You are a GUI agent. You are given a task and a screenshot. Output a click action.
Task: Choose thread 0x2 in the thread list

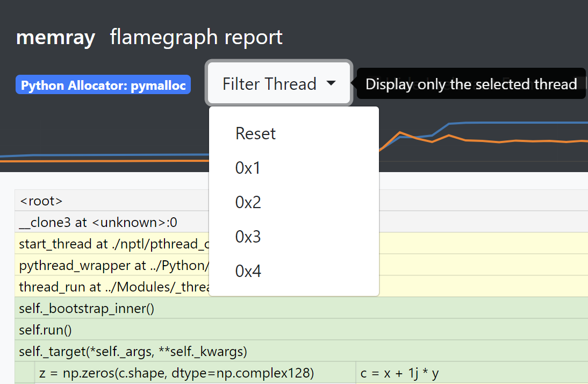pyautogui.click(x=248, y=202)
